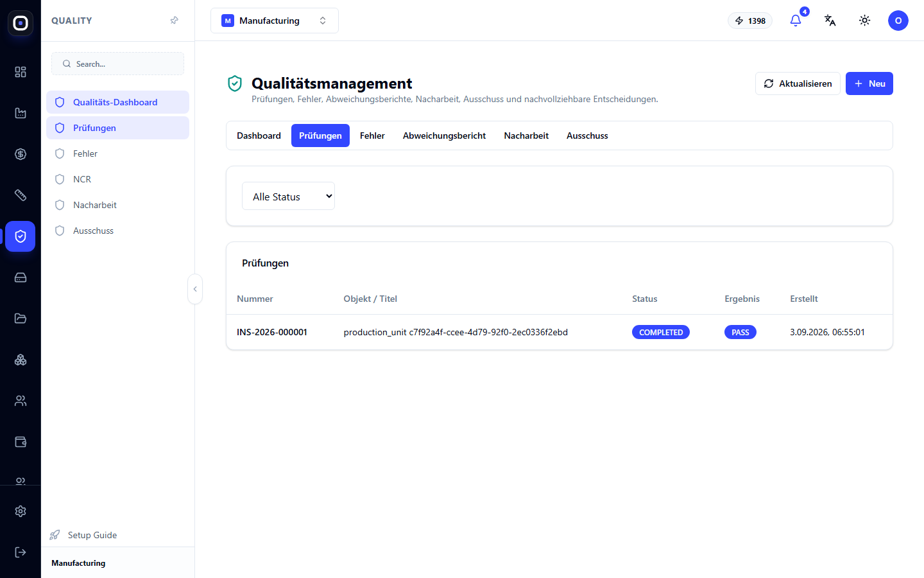Open Setup Guide link
Image resolution: width=924 pixels, height=578 pixels.
(83, 535)
